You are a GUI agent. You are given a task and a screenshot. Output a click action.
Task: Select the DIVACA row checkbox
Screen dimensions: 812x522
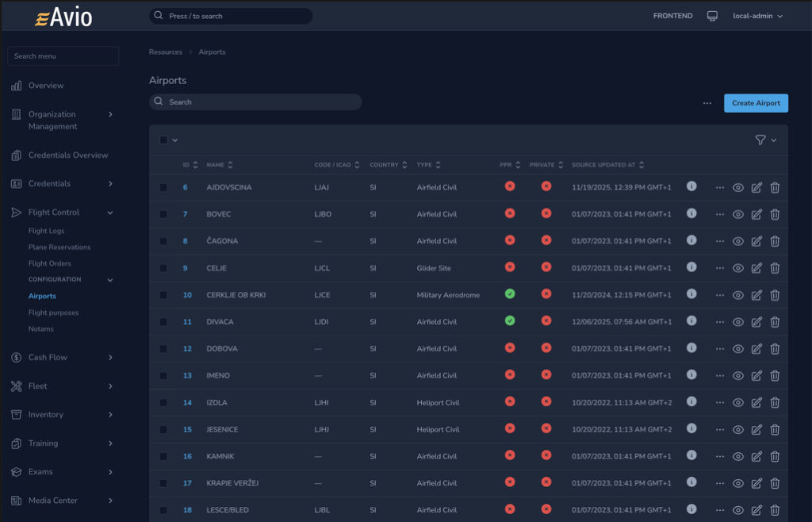163,322
